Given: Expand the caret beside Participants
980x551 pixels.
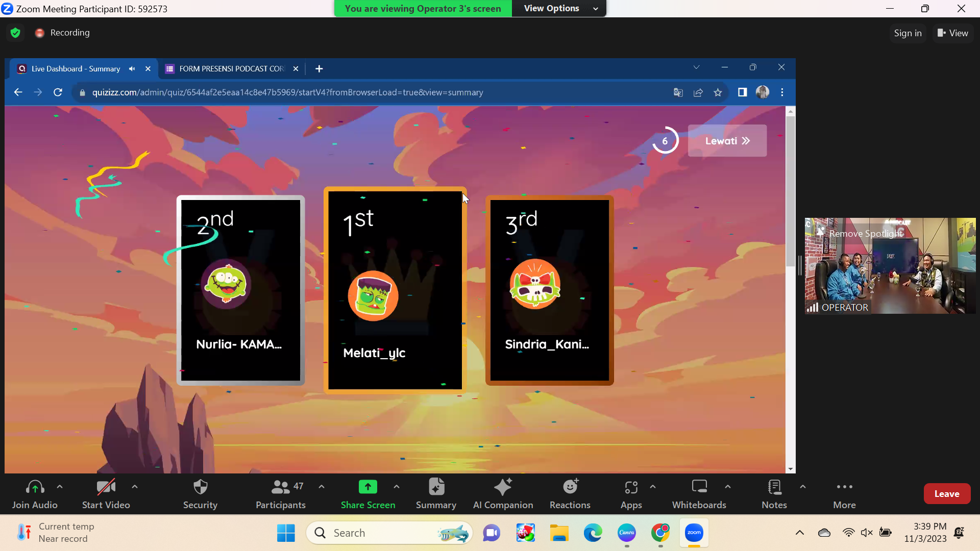Looking at the screenshot, I should [322, 487].
